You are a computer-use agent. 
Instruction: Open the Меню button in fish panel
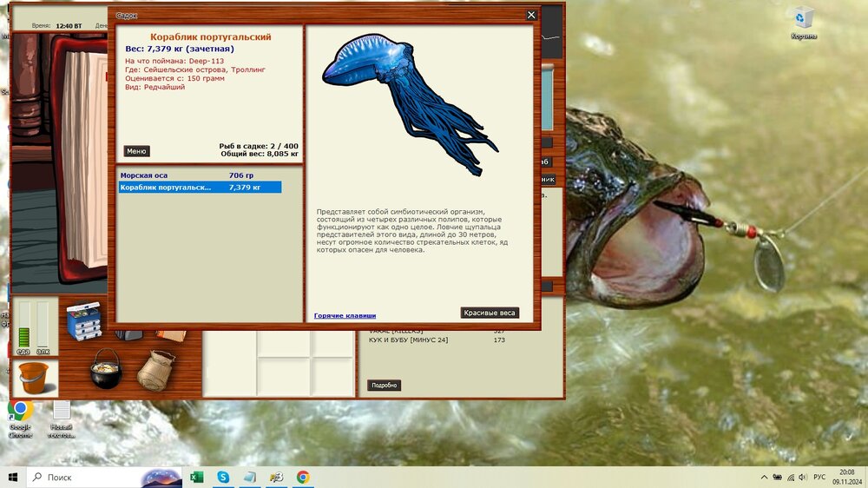pyautogui.click(x=136, y=151)
